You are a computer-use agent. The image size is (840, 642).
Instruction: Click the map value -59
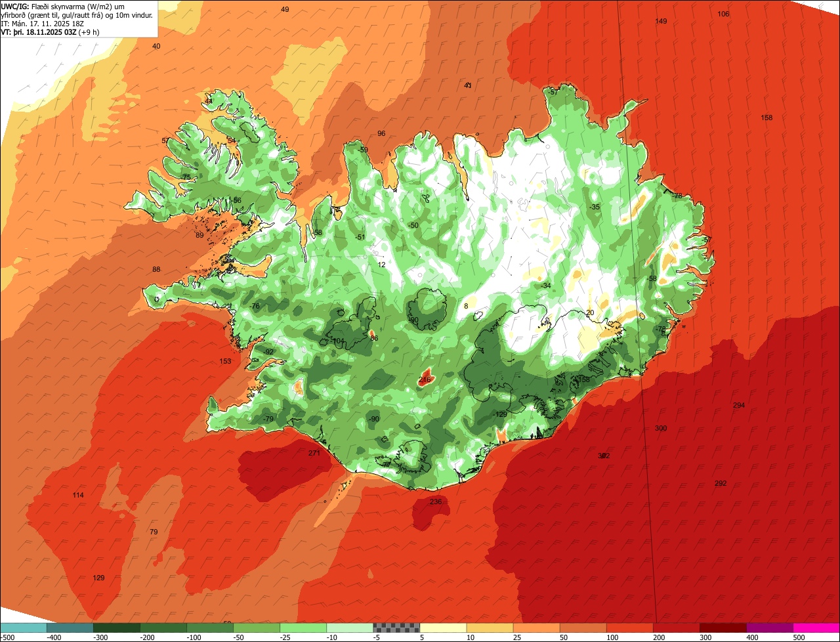tap(363, 150)
